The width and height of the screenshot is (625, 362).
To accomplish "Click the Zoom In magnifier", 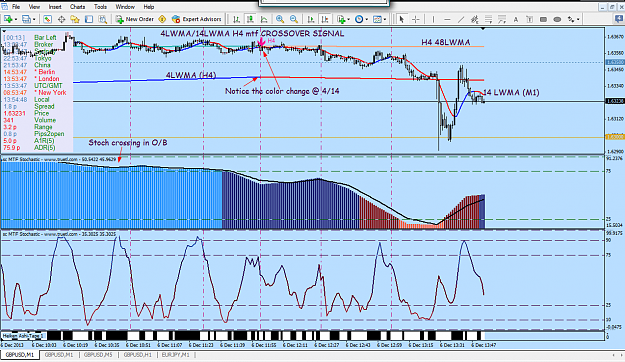I will pyautogui.click(x=280, y=19).
